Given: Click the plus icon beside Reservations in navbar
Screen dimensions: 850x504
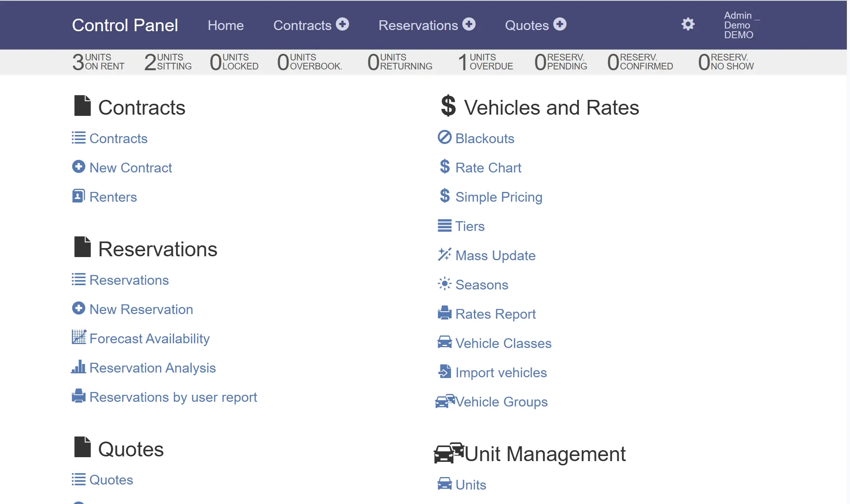Looking at the screenshot, I should (x=469, y=24).
